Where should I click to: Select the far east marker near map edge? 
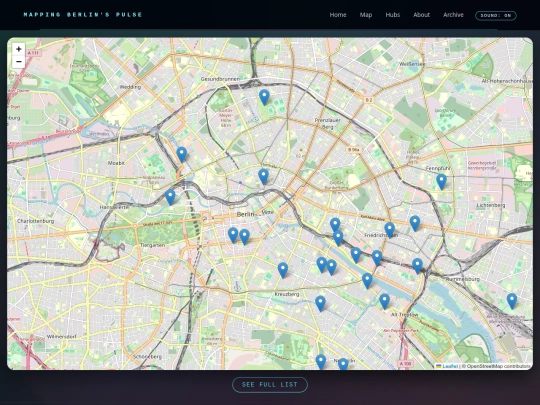coord(512,301)
